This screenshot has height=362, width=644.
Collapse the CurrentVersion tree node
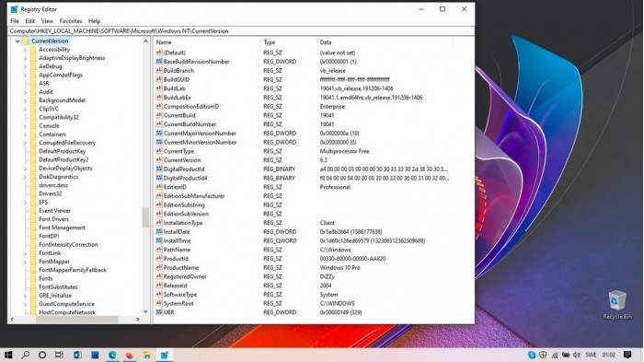click(17, 41)
